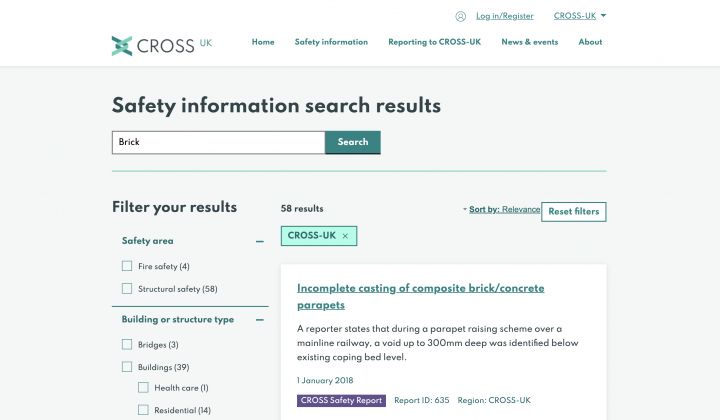Click the user account icon

(x=461, y=17)
